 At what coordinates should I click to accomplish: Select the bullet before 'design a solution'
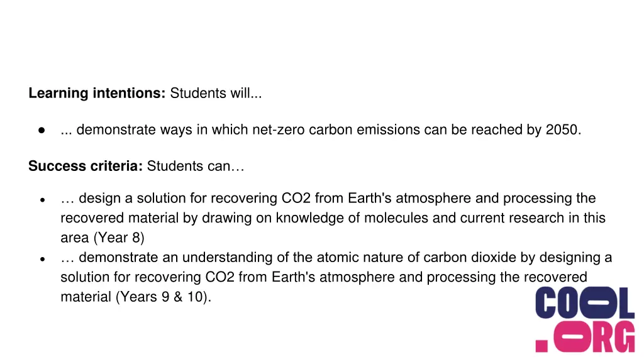pyautogui.click(x=42, y=200)
